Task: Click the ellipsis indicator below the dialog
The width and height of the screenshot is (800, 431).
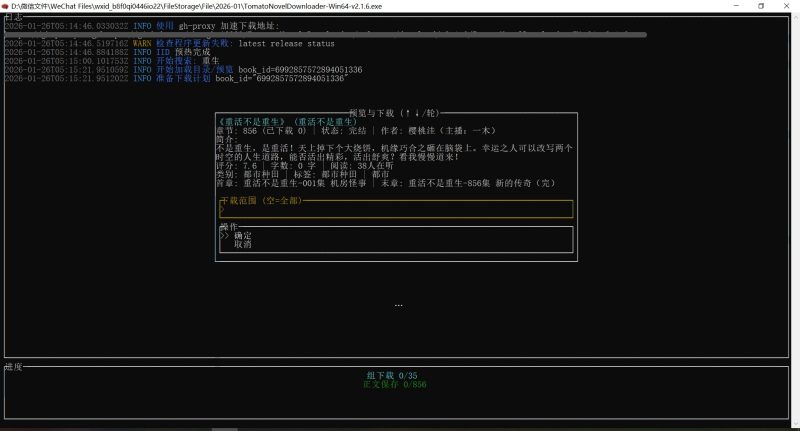Action: pos(398,306)
